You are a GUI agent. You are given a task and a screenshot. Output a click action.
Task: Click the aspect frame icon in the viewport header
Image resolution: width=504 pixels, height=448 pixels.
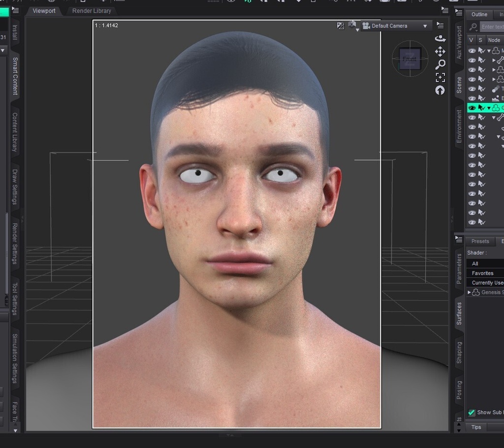pyautogui.click(x=341, y=26)
